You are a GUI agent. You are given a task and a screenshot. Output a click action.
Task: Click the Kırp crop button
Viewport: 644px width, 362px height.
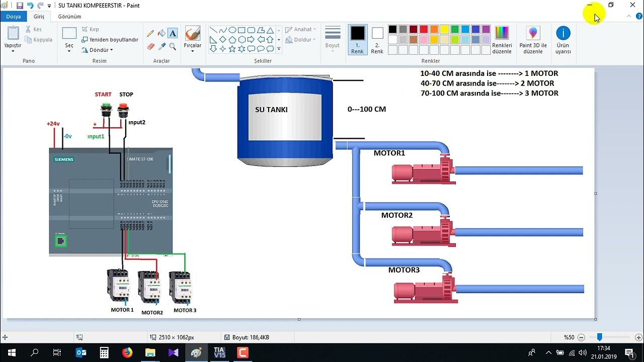point(90,30)
